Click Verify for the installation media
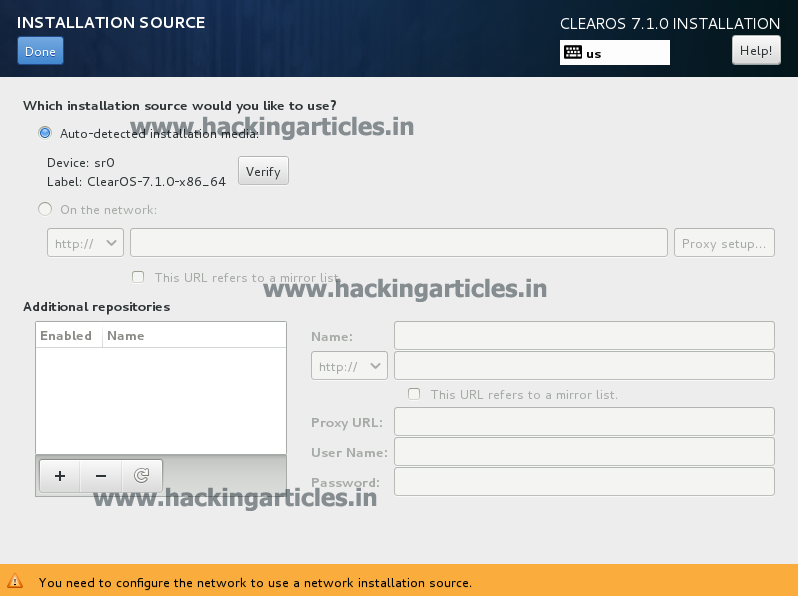 point(263,171)
